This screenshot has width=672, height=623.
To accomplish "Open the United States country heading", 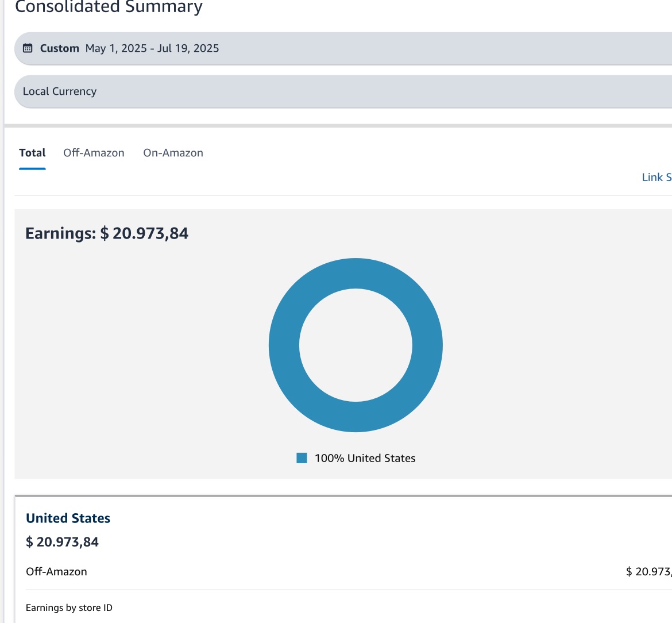I will pos(68,518).
